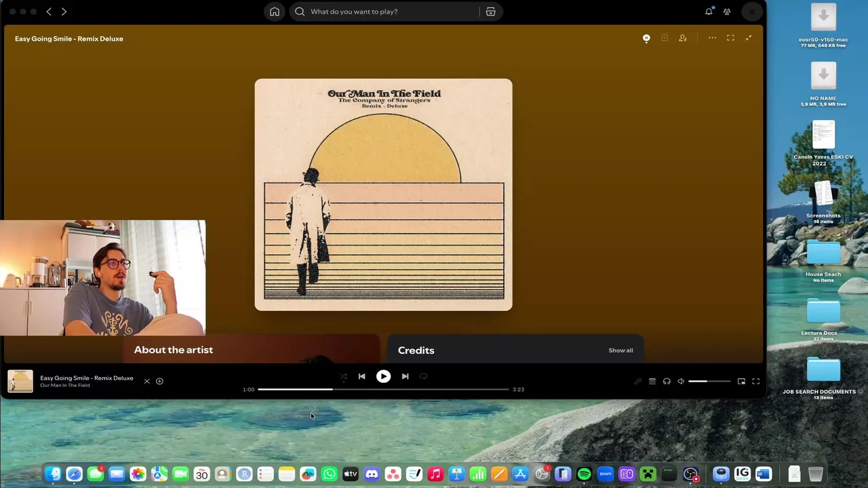Open Music app from the Dock
Viewport: 868px width, 488px height.
pos(435,474)
